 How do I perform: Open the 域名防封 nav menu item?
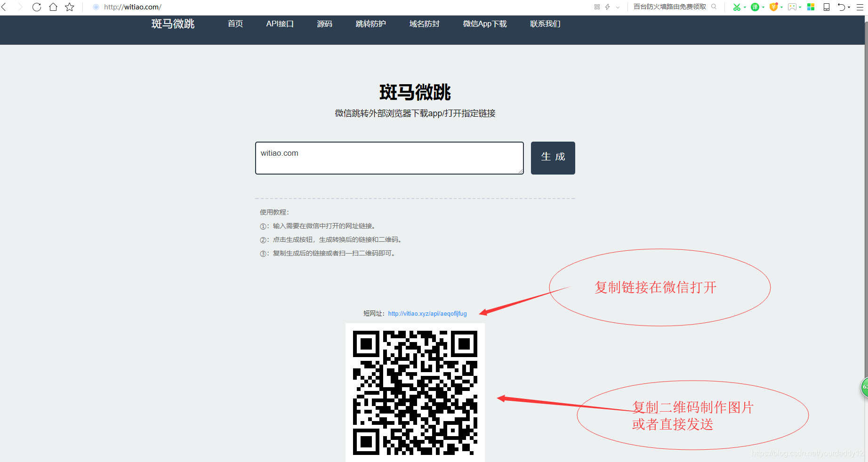pos(424,24)
